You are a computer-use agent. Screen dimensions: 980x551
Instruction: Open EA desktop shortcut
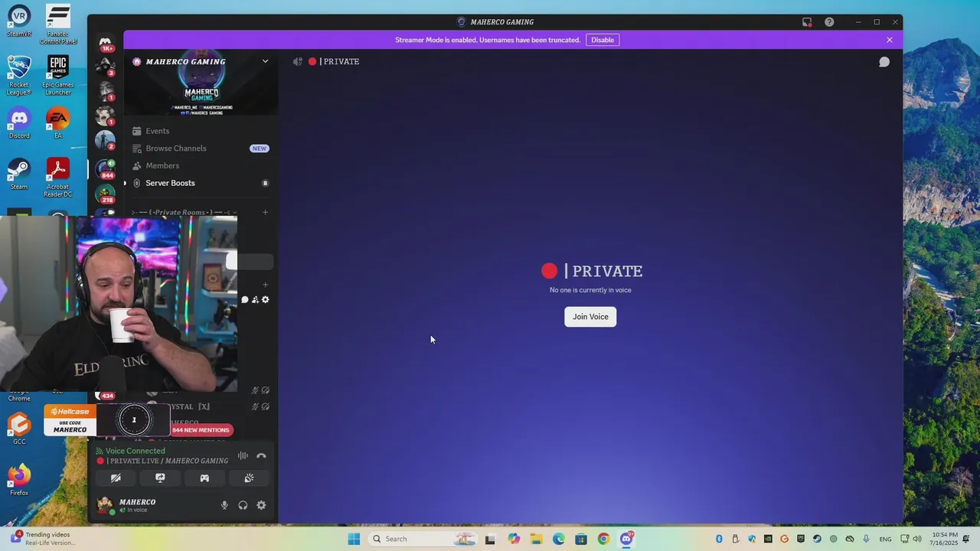coord(58,124)
